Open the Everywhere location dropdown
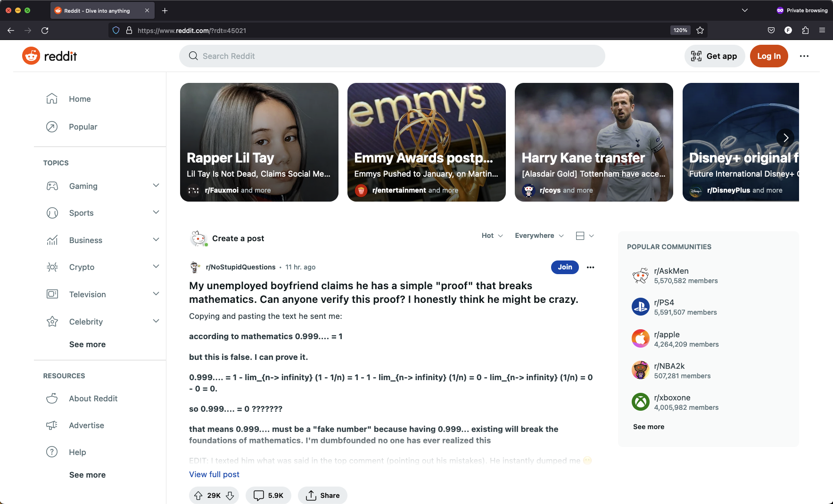This screenshot has width=833, height=504. [x=539, y=236]
